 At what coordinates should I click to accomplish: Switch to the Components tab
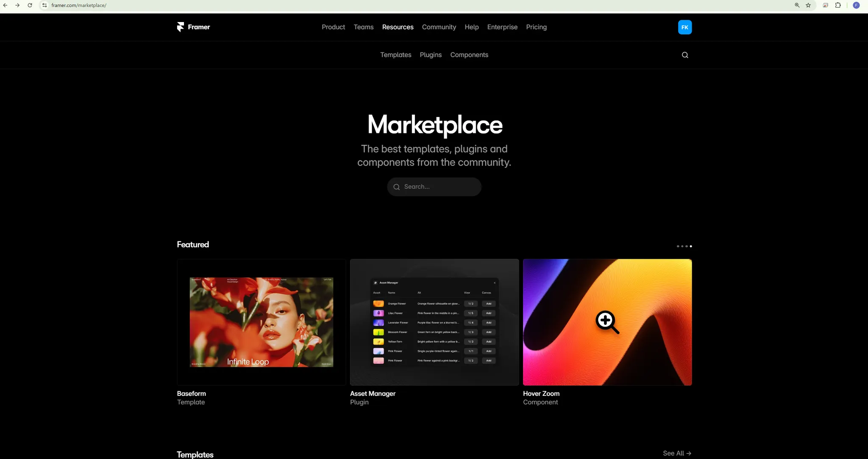[469, 55]
